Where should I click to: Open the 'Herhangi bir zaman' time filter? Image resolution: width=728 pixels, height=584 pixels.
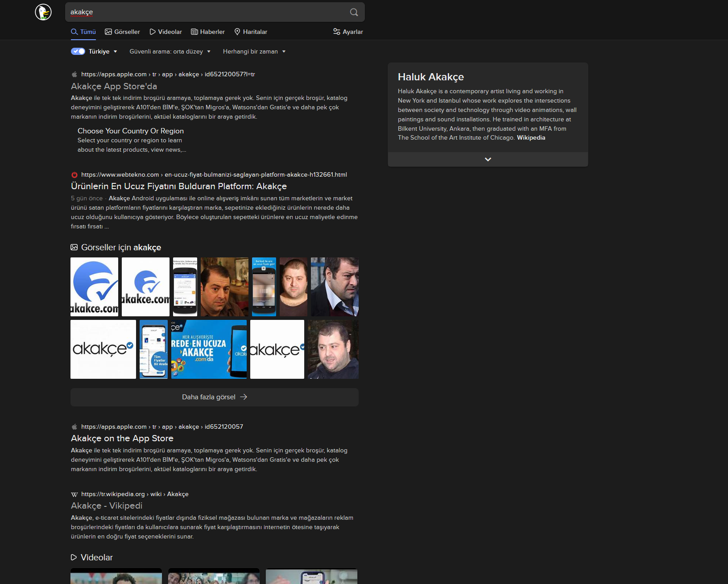(x=254, y=51)
